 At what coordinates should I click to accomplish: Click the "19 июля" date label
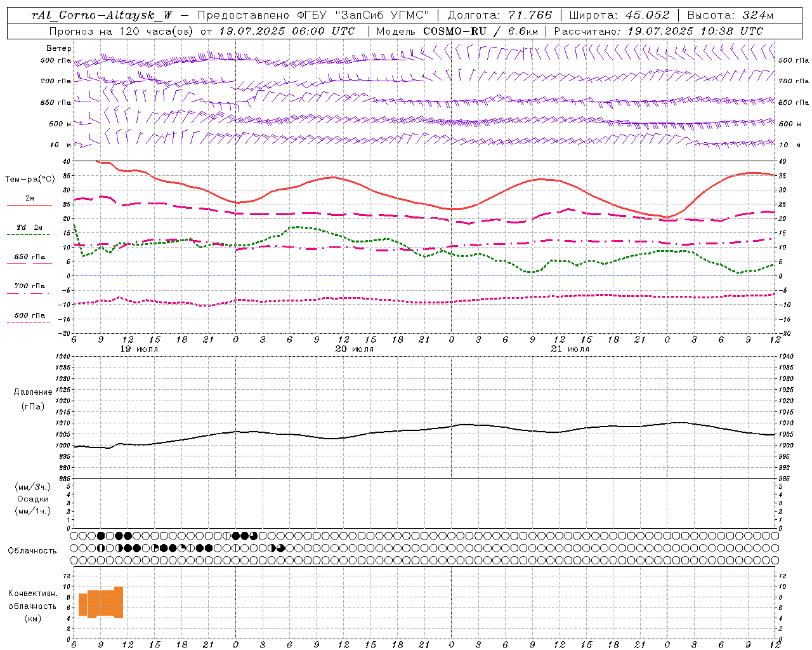tap(139, 349)
